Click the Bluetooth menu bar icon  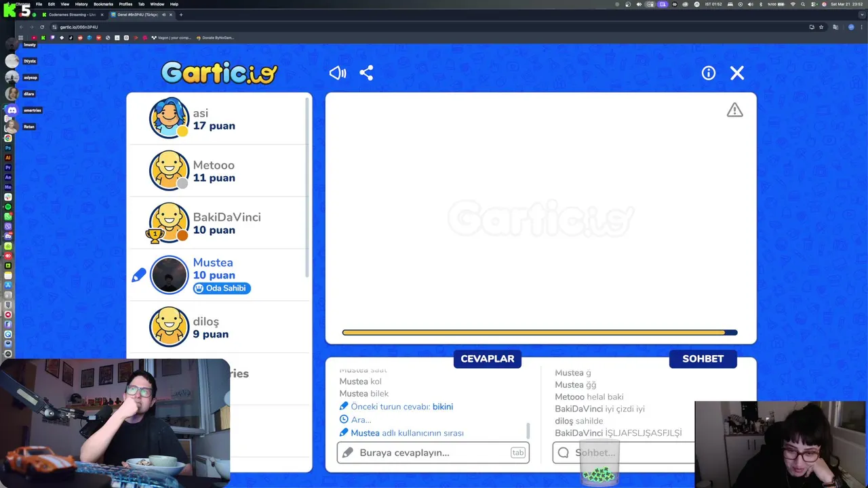[760, 4]
